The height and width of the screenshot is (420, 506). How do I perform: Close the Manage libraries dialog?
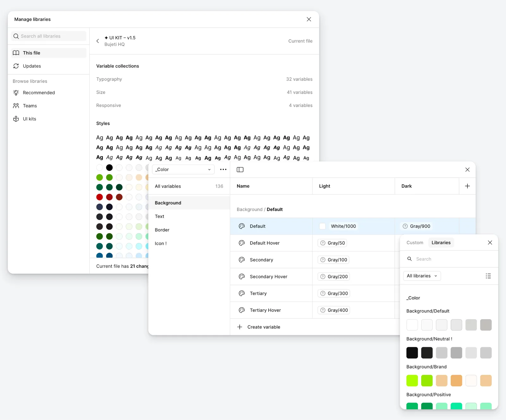pyautogui.click(x=309, y=19)
